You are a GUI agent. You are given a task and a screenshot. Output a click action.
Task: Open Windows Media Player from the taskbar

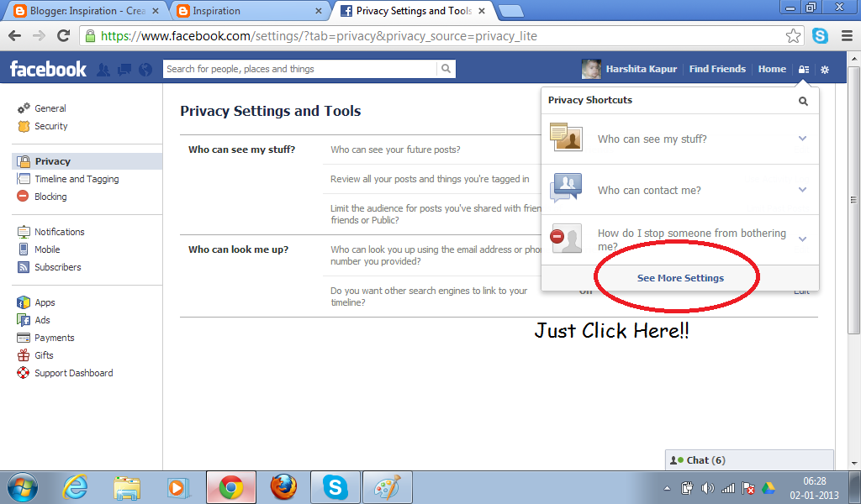[178, 487]
